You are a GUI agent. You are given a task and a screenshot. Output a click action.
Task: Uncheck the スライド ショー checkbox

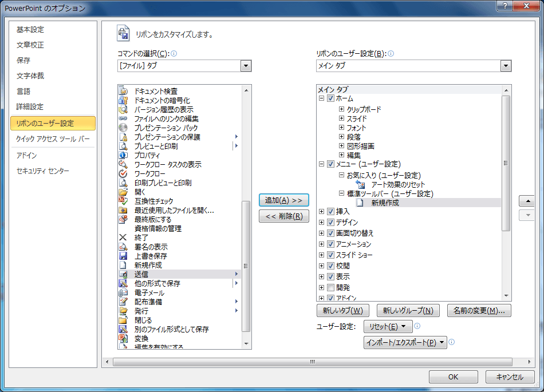tap(330, 255)
